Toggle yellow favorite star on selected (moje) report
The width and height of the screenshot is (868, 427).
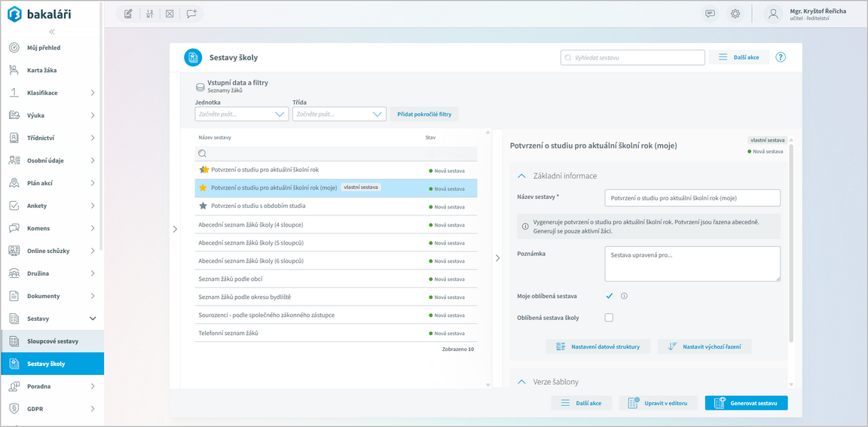(203, 188)
